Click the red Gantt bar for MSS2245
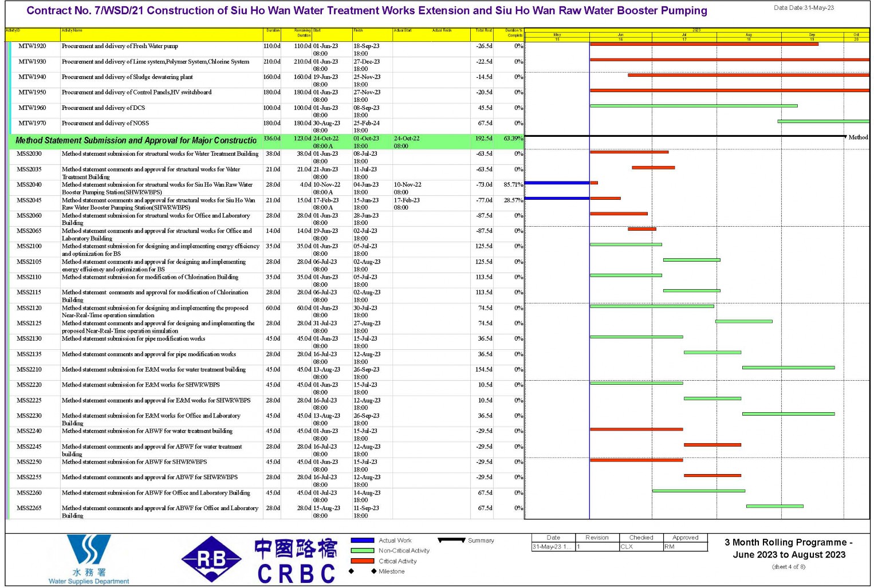 (x=712, y=445)
